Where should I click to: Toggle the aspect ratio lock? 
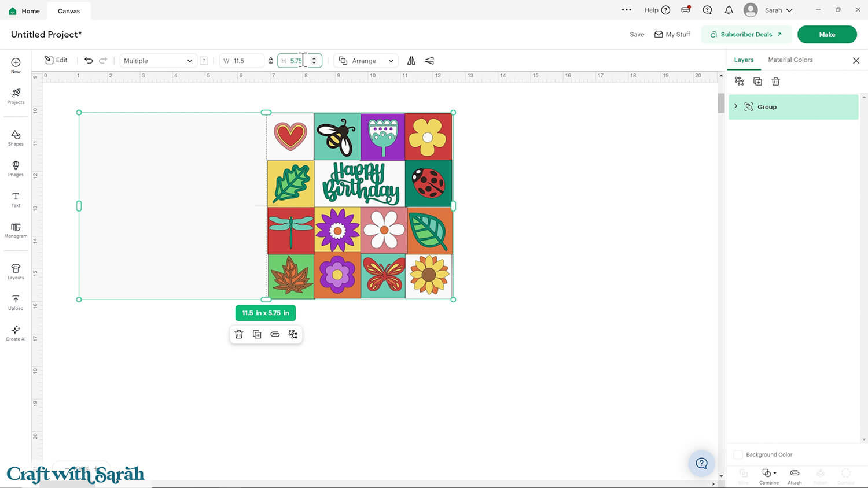270,61
